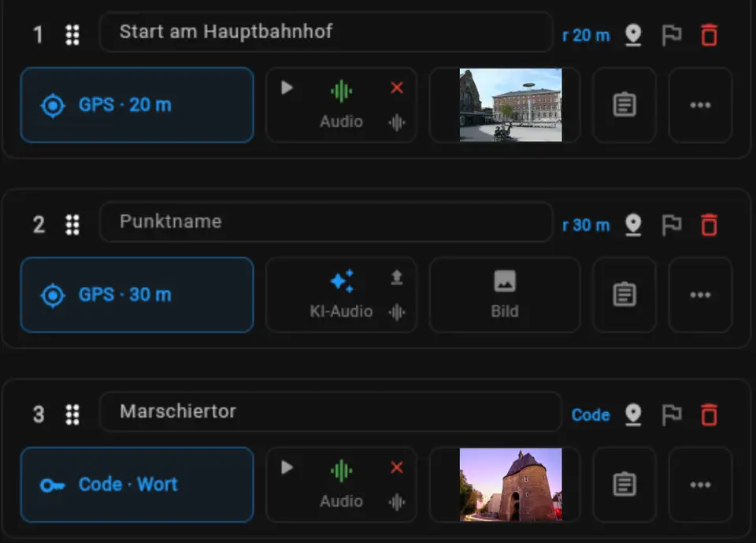Toggle the flag on Marschiertor
The height and width of the screenshot is (543, 756).
671,415
